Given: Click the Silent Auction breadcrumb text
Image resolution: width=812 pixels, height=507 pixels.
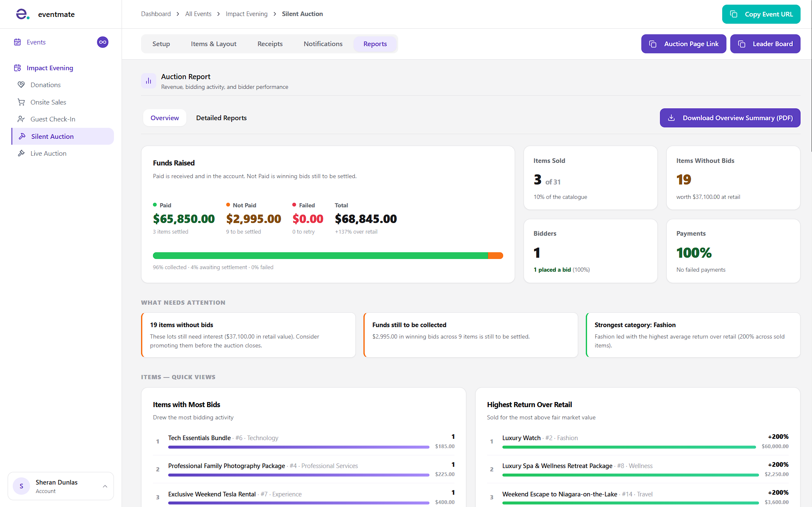Looking at the screenshot, I should pos(302,14).
